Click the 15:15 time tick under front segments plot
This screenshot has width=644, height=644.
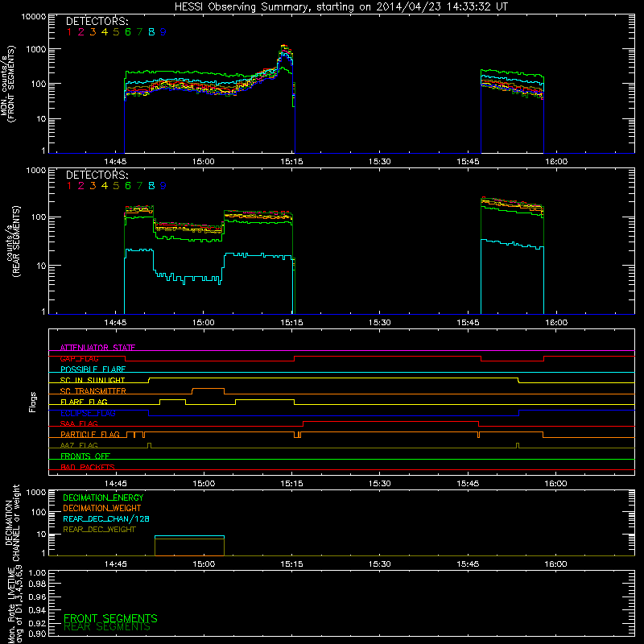tap(291, 162)
